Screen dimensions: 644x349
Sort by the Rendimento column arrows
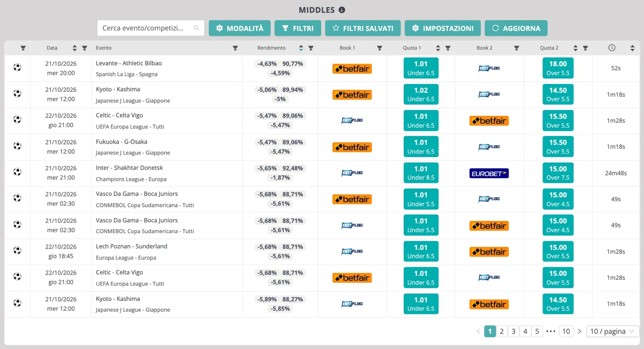tap(301, 48)
